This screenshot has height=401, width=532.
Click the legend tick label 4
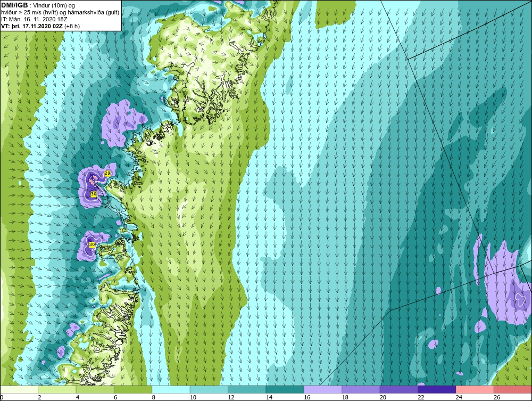[x=78, y=397]
